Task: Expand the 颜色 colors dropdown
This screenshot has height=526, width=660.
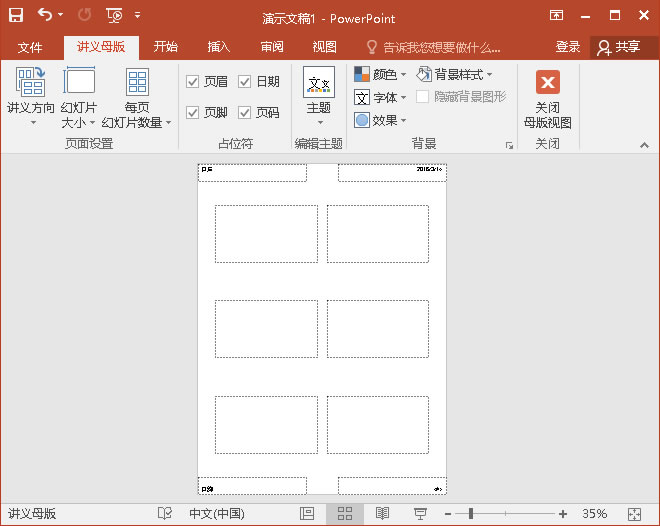Action: (x=380, y=75)
